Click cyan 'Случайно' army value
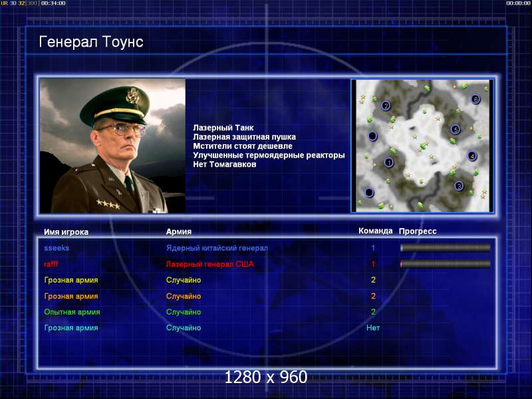 click(184, 328)
